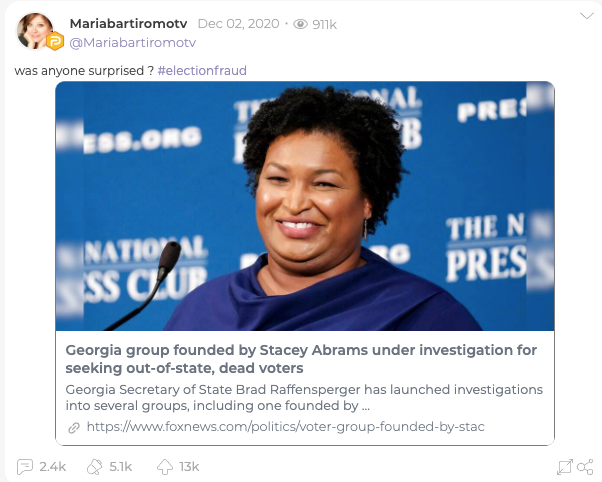This screenshot has width=602, height=482.
Task: Expand the post options chevron
Action: pos(587,16)
